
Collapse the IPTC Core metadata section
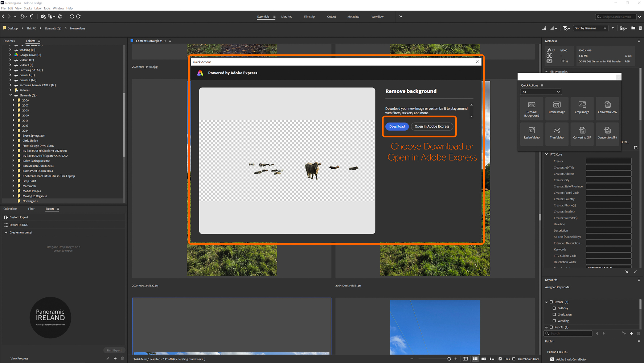[x=546, y=154]
